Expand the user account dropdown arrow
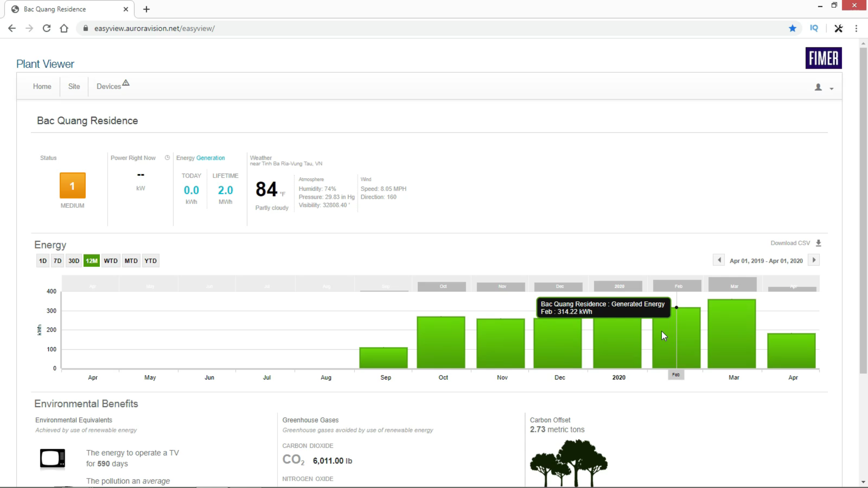Screen dimensions: 868x488 831,89
